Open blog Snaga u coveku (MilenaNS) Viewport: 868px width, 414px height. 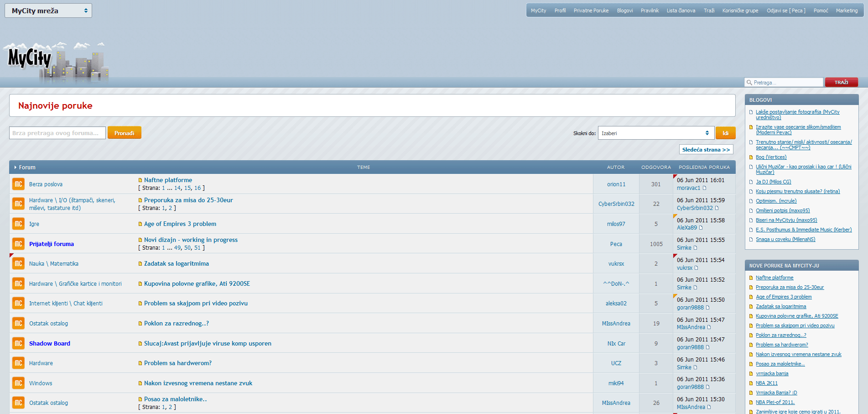coord(785,239)
